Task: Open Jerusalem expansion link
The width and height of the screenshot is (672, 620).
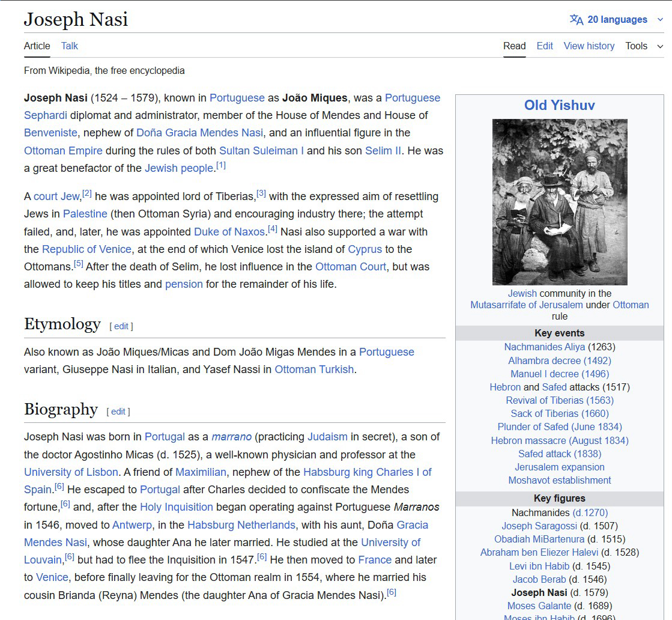Action: 559,467
